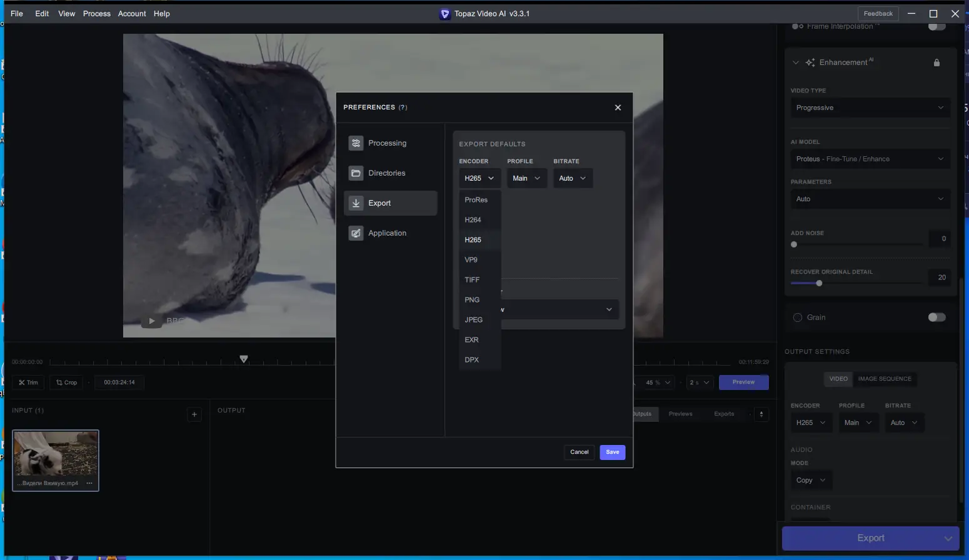This screenshot has height=560, width=969.
Task: Click the lock icon beside Enhancement
Action: coord(936,62)
